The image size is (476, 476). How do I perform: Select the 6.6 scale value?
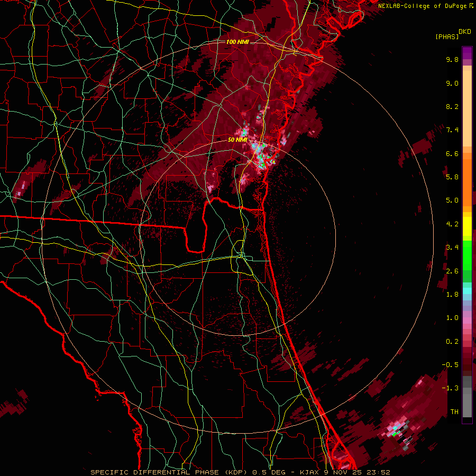(452, 153)
